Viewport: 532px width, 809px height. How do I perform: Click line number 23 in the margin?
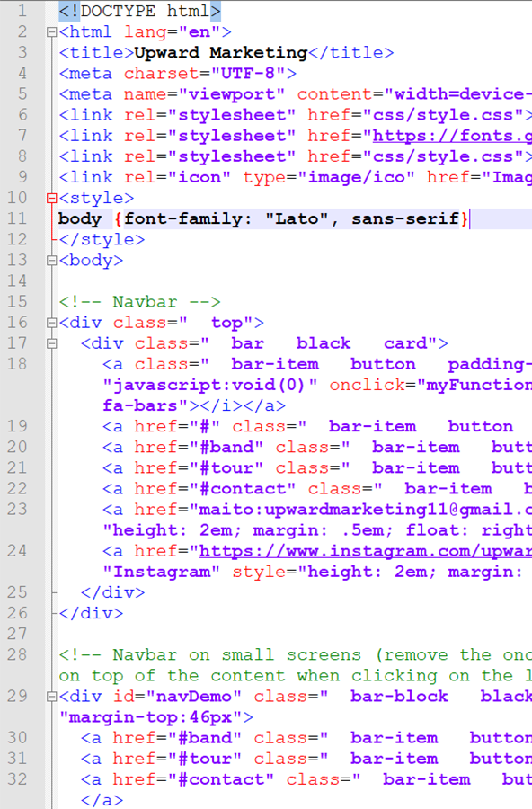[x=16, y=510]
